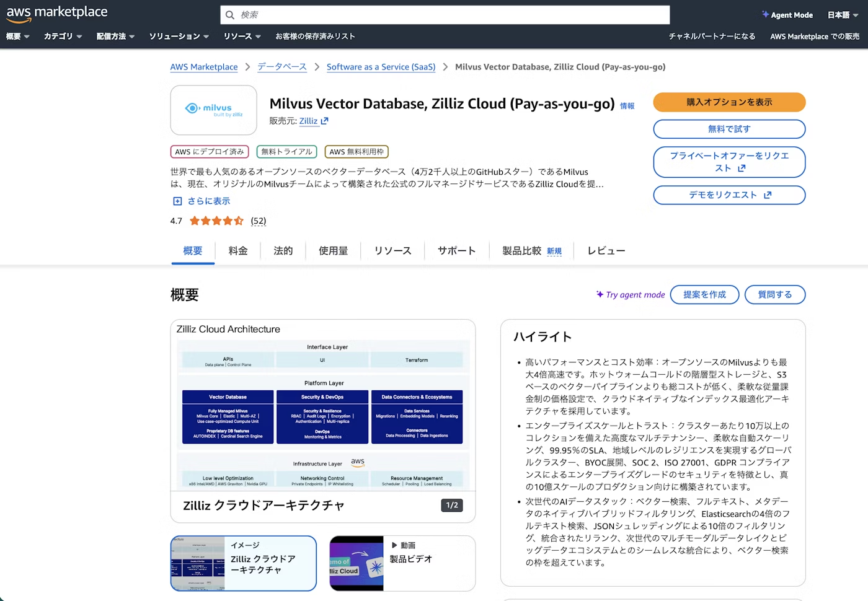Screen dimensions: 868x601
Task: Click the Milvus product logo
Action: (213, 110)
